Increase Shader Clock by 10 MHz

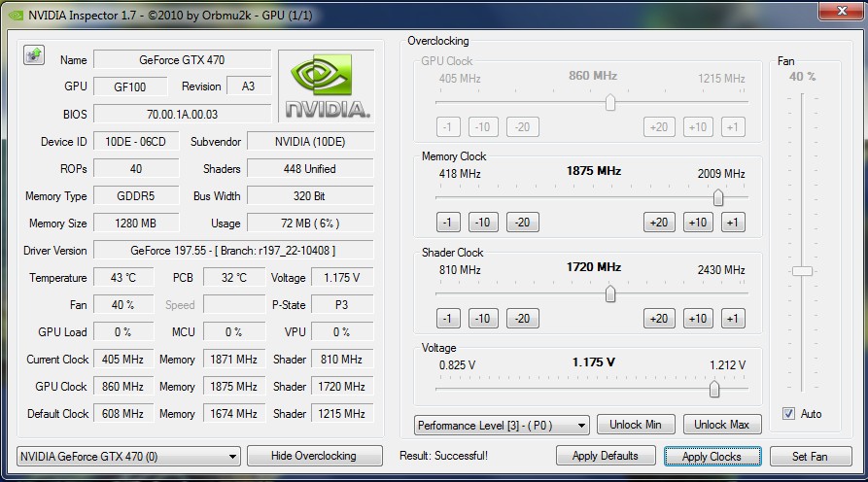(698, 319)
